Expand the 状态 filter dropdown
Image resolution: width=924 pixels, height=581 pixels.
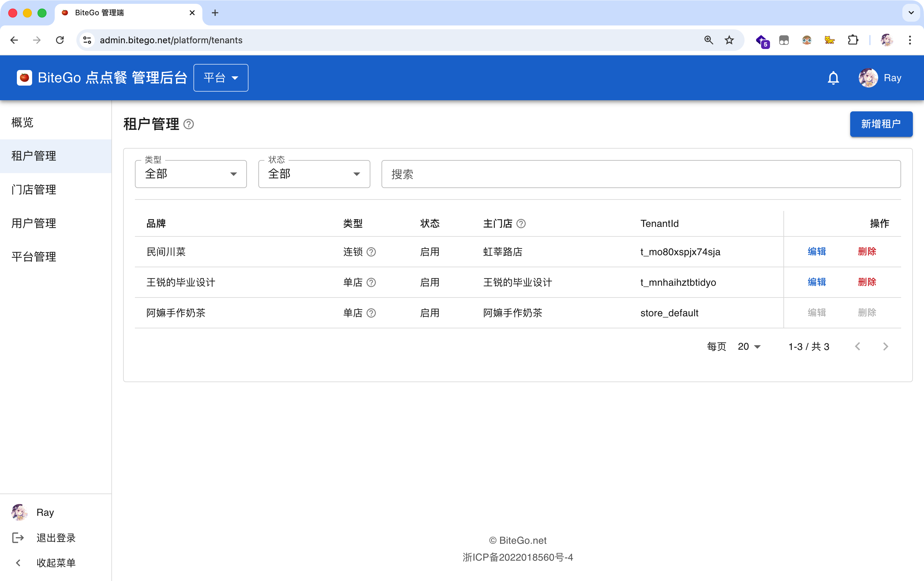(314, 174)
